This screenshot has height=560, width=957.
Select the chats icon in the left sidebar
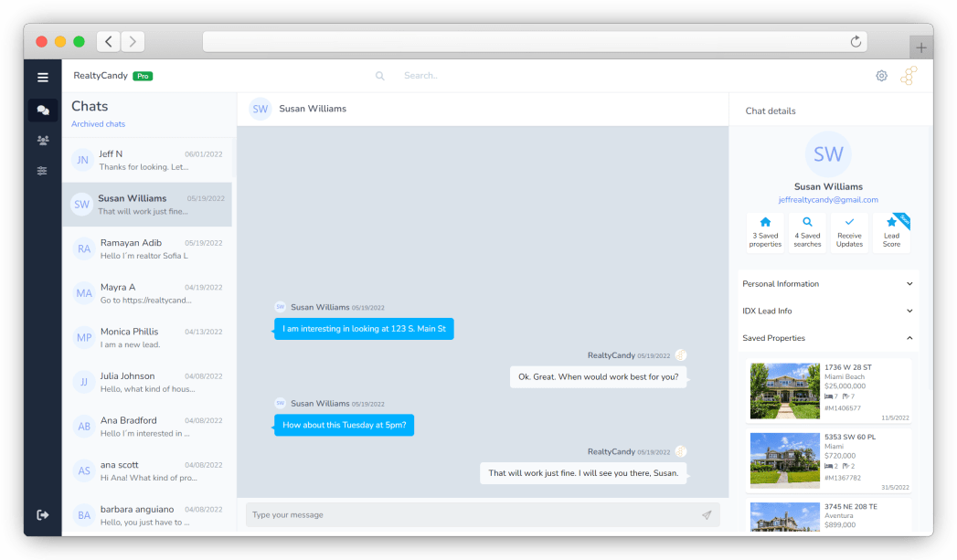(x=43, y=111)
